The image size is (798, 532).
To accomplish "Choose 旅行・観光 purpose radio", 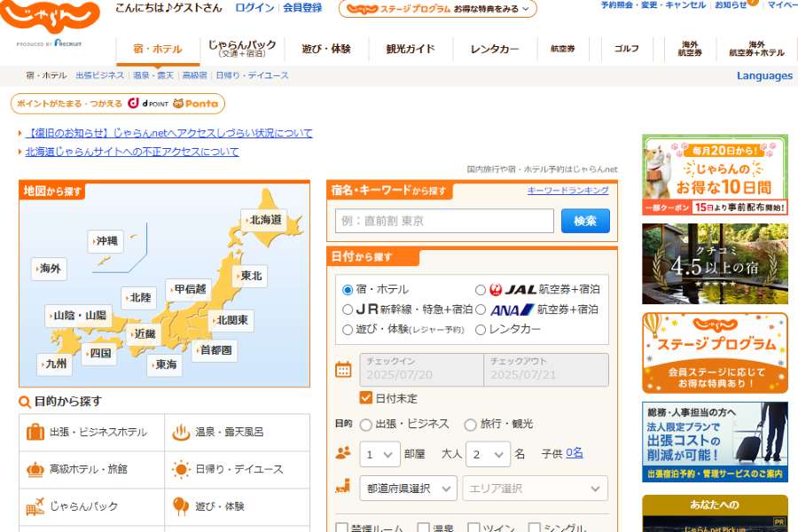I will (470, 425).
